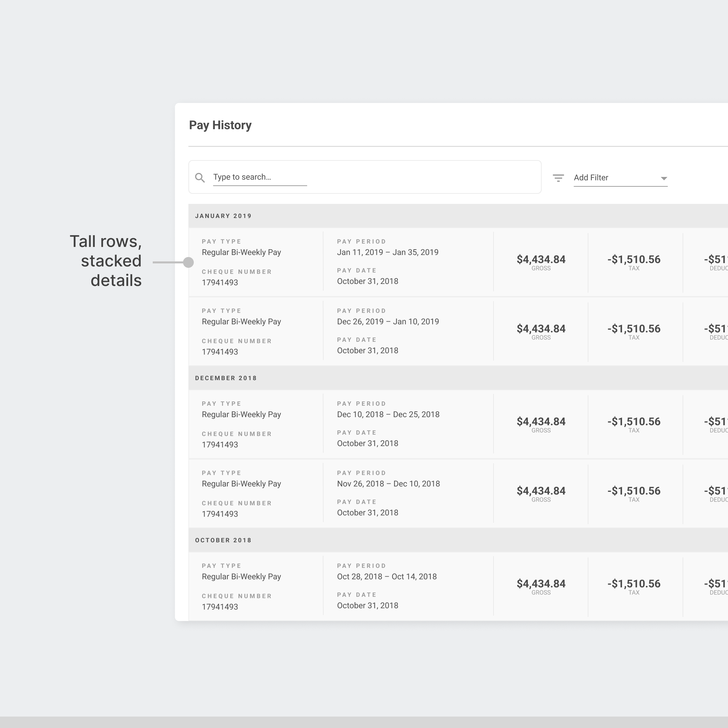
Task: Click the October 2018 section header
Action: [x=223, y=540]
